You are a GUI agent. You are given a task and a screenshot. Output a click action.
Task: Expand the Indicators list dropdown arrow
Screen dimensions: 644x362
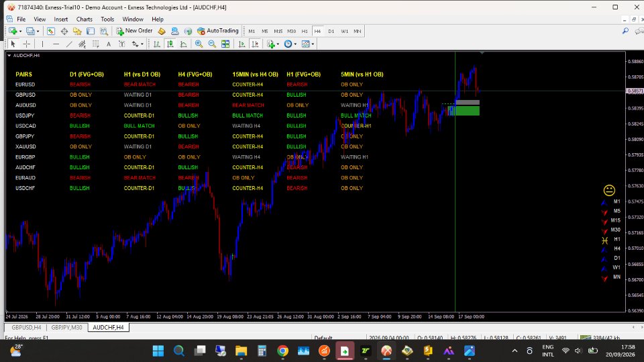tap(278, 44)
